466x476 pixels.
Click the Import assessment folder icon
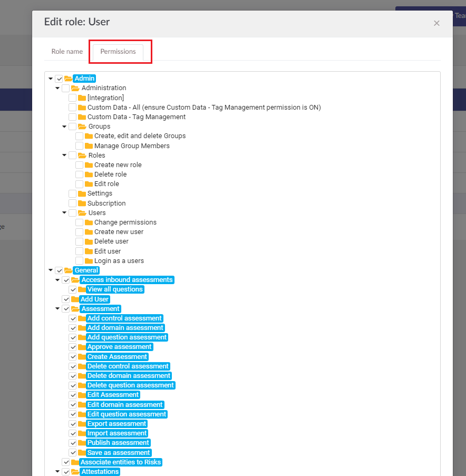click(x=82, y=433)
